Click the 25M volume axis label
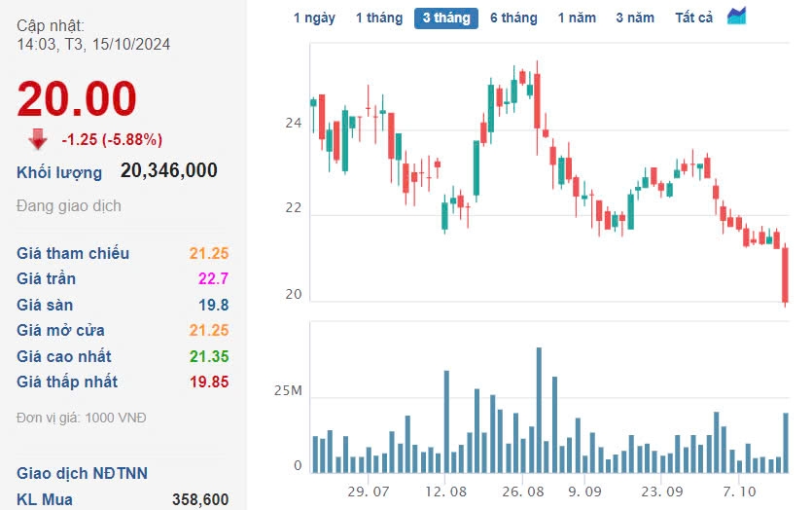 288,391
